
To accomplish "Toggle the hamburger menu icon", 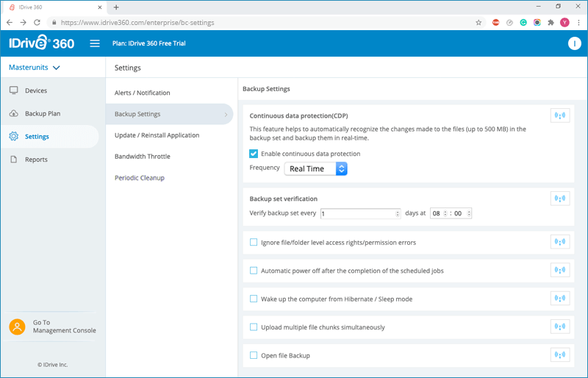I will (x=95, y=43).
